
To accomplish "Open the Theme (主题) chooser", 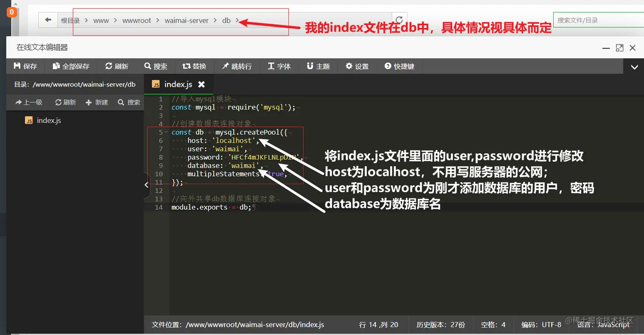I will [x=318, y=66].
